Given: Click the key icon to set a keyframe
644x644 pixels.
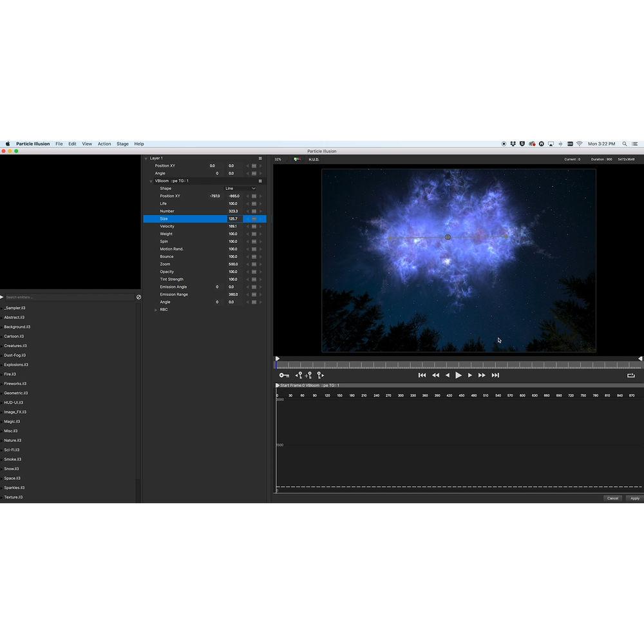Looking at the screenshot, I should pyautogui.click(x=283, y=375).
